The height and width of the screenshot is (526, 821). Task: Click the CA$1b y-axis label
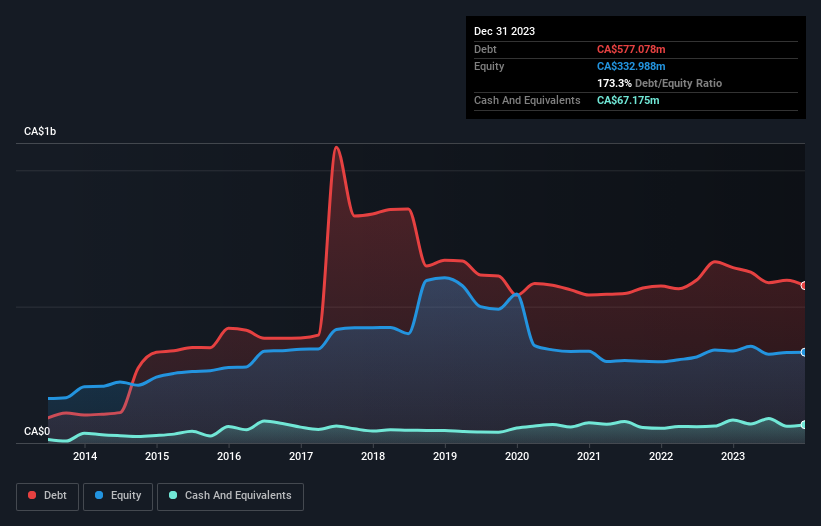tap(40, 131)
